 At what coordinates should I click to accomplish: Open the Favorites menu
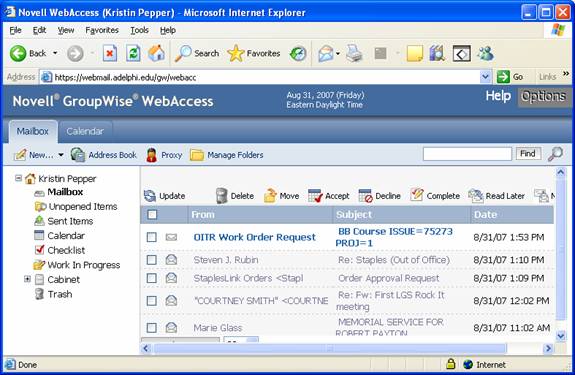102,30
